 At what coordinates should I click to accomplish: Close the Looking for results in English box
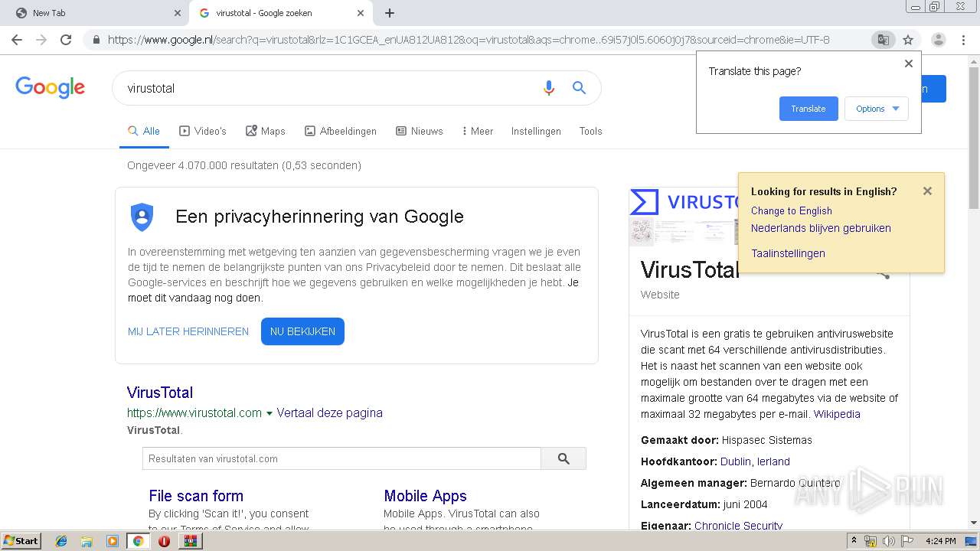pyautogui.click(x=927, y=191)
